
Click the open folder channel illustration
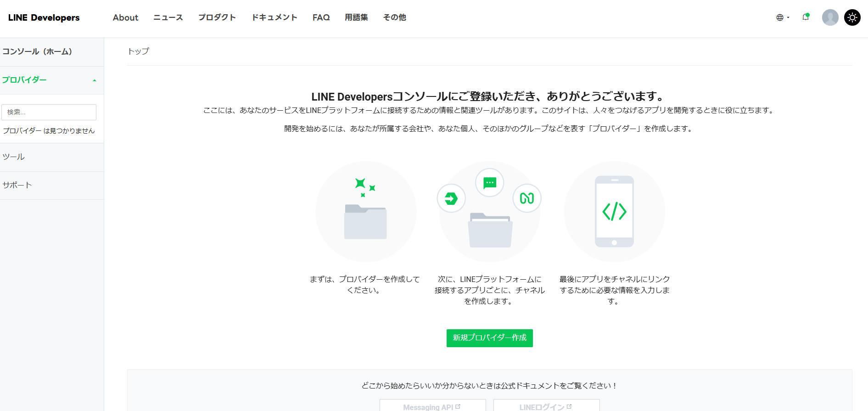tap(490, 230)
